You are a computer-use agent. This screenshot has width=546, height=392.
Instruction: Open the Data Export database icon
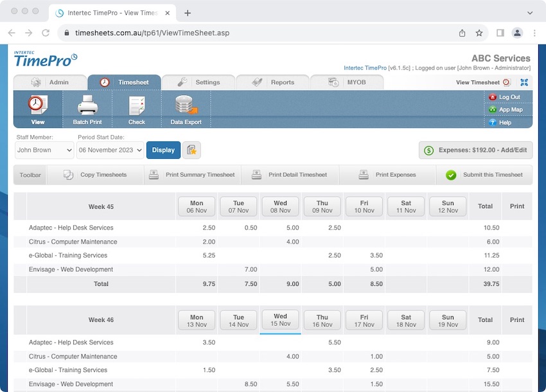pyautogui.click(x=186, y=105)
